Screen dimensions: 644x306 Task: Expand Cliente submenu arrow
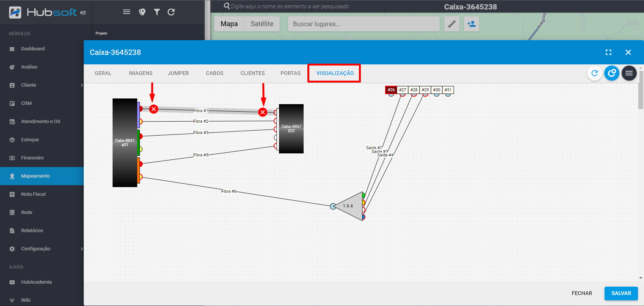[x=81, y=85]
